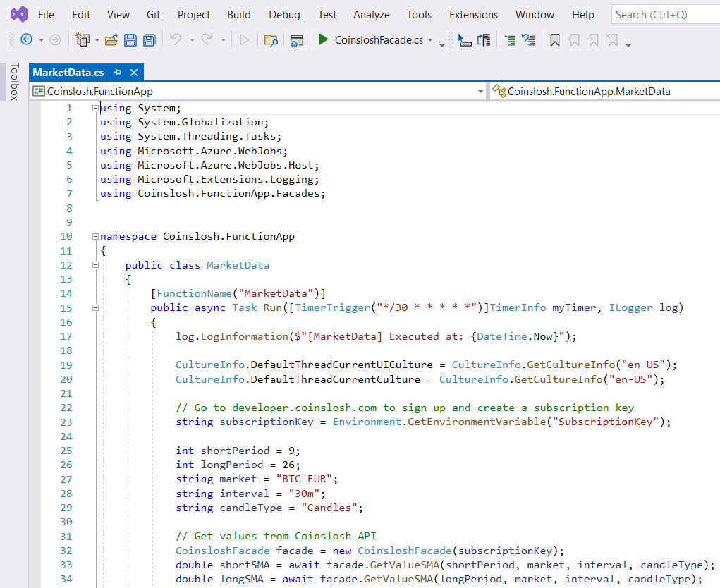This screenshot has width=720, height=588.
Task: Open the Extensions menu
Action: pyautogui.click(x=473, y=15)
